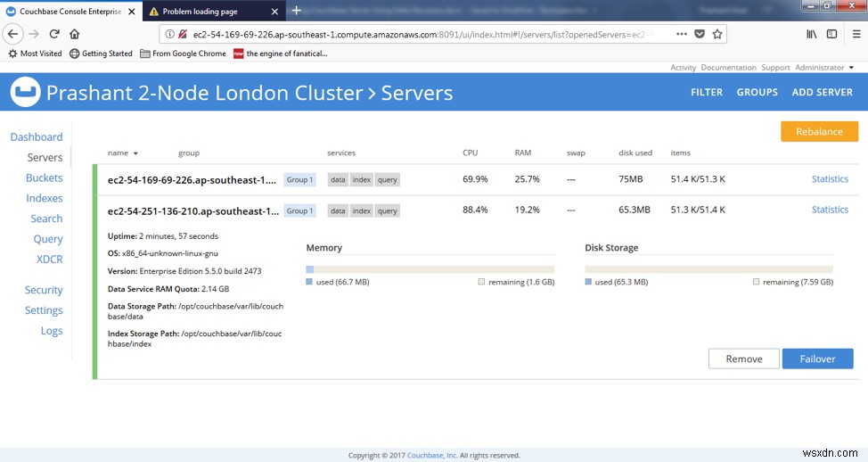Click the orange Rebalance button
The image size is (868, 462).
(x=819, y=131)
